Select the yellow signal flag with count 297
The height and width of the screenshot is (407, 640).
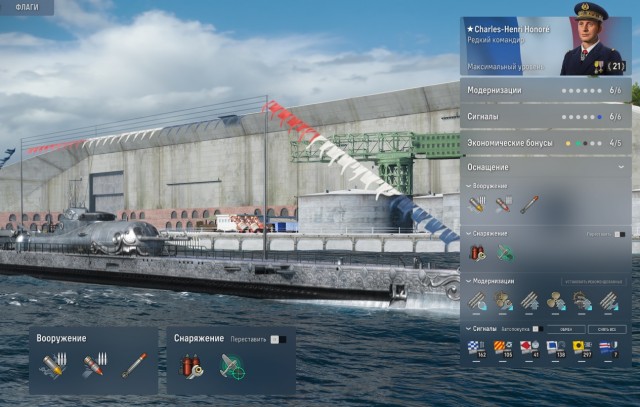tap(582, 349)
